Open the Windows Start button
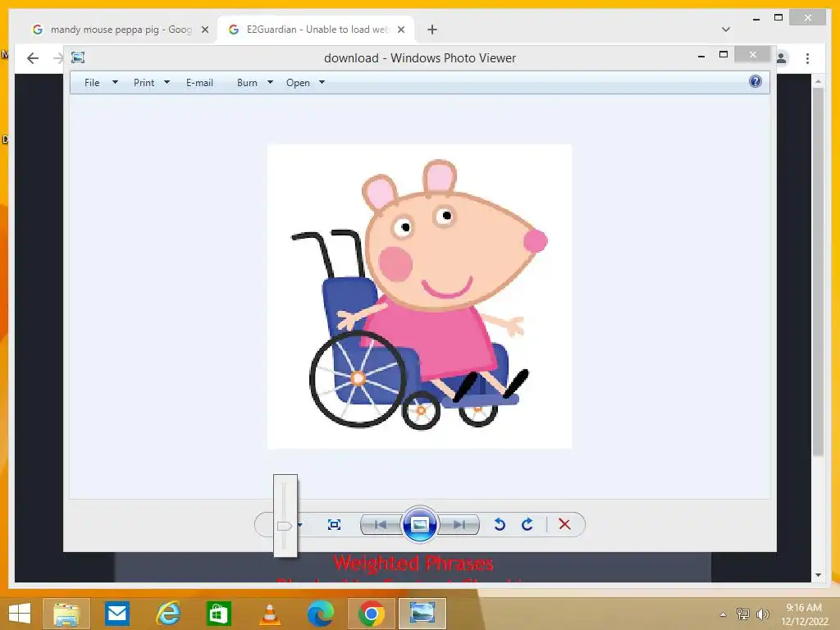The height and width of the screenshot is (630, 840). tap(20, 614)
